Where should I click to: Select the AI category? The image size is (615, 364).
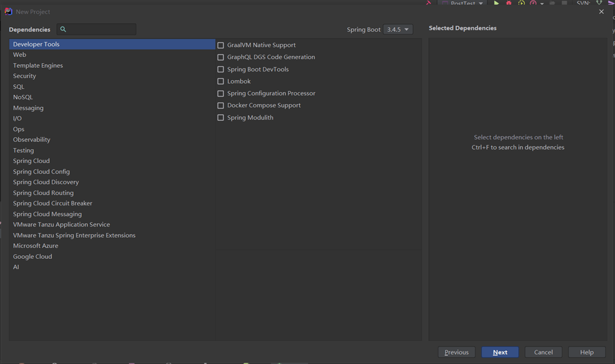[112, 267]
